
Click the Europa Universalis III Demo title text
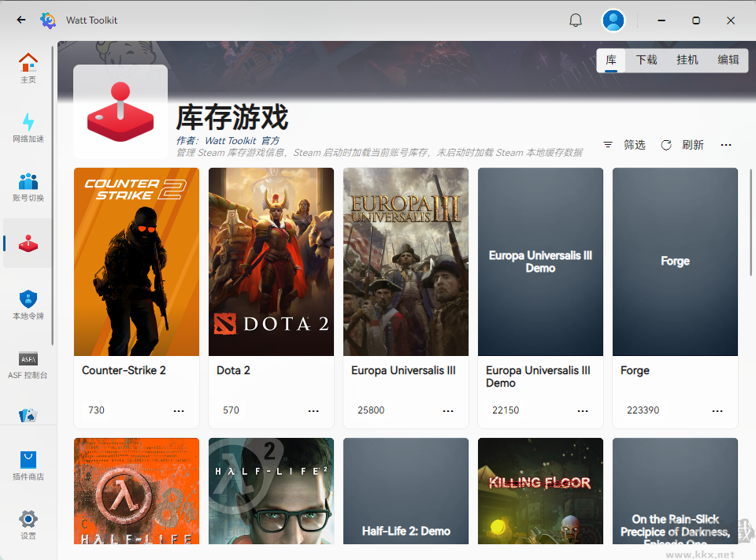(538, 376)
